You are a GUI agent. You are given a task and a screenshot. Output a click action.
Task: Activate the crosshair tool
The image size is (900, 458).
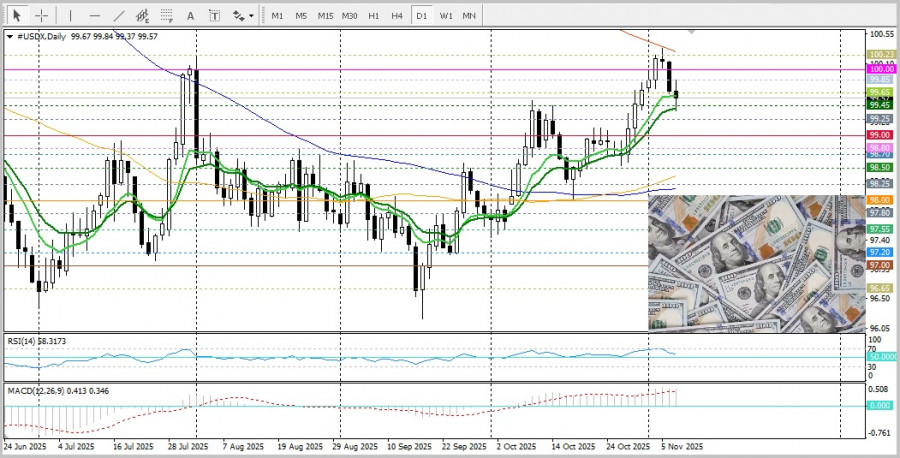pos(42,16)
